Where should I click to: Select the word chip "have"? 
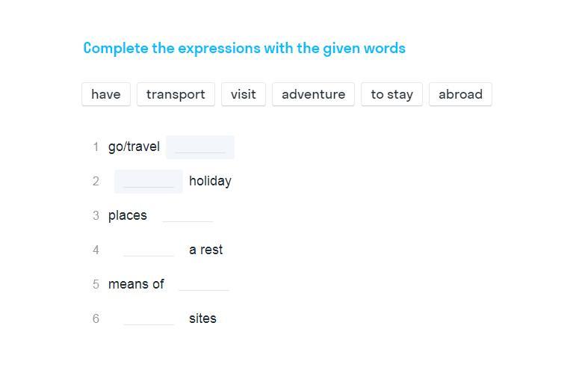pos(105,94)
